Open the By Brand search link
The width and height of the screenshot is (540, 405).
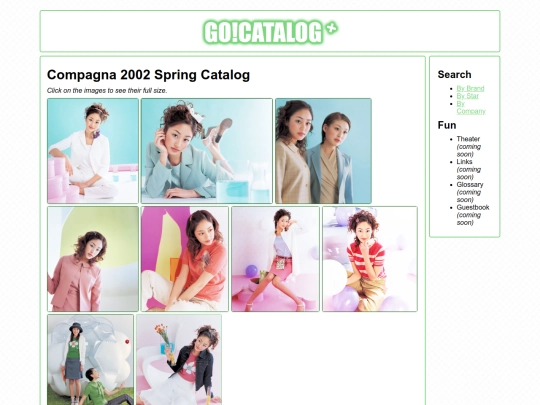[470, 89]
